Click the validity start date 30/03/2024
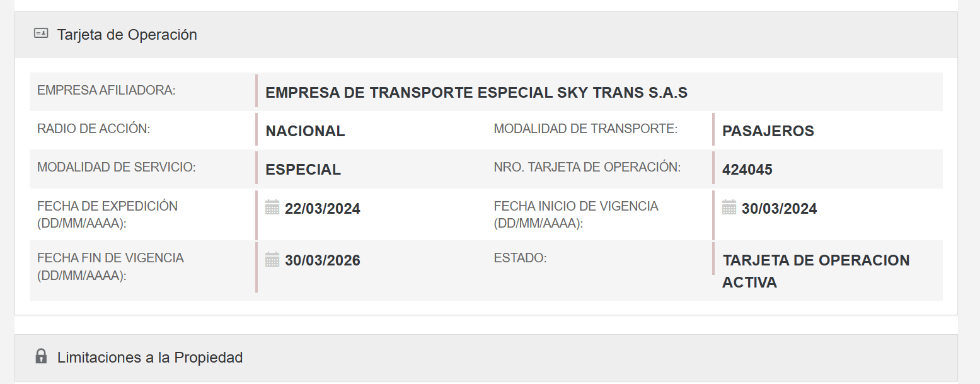 click(x=779, y=209)
